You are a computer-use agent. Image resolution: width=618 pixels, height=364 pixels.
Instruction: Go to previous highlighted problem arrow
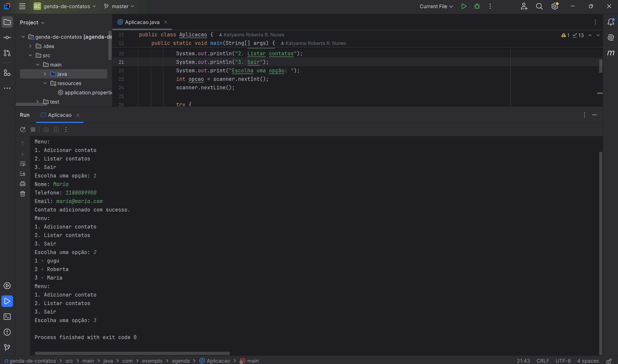(x=590, y=35)
